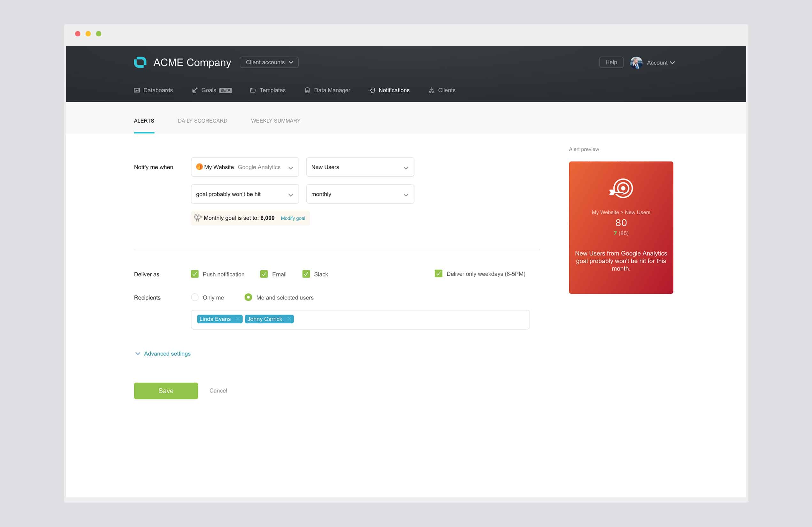The height and width of the screenshot is (527, 812).
Task: Expand Advanced settings section
Action: click(x=167, y=353)
